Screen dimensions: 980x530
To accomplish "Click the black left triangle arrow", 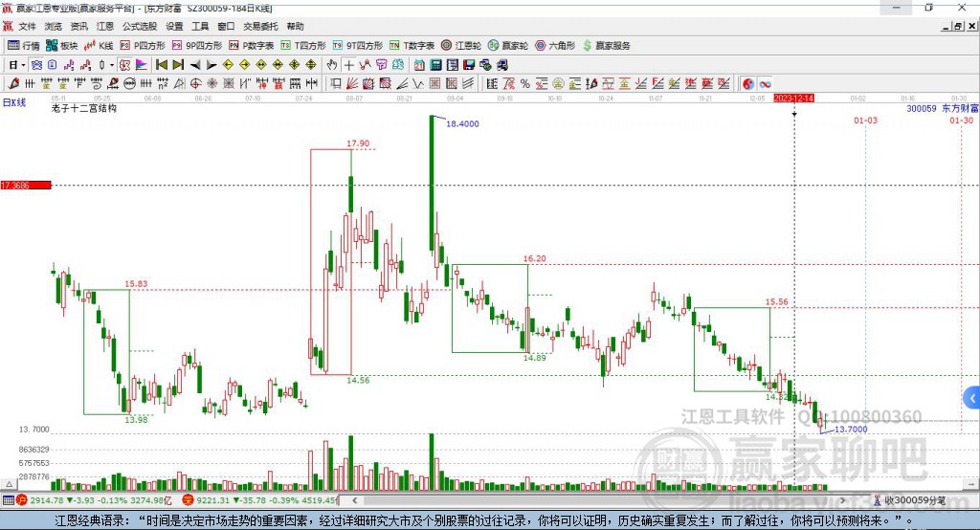I will [194, 65].
